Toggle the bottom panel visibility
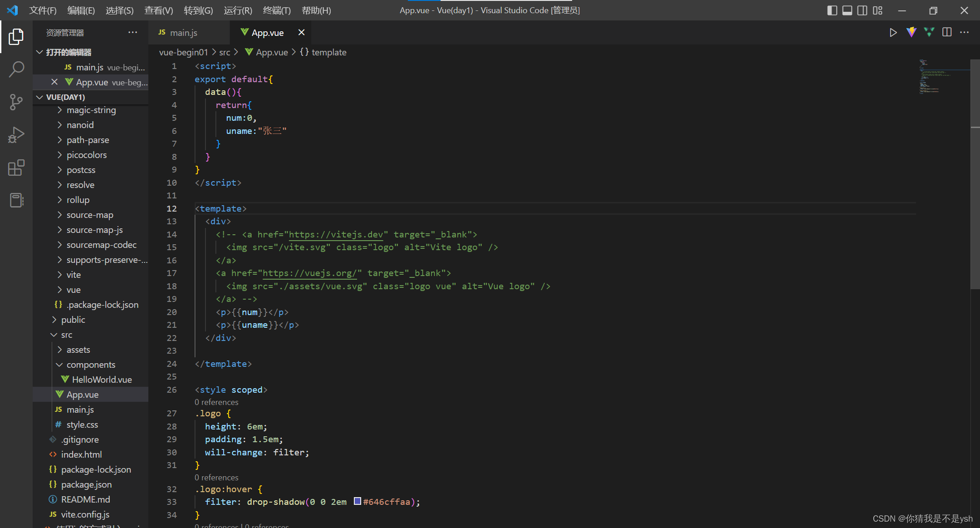This screenshot has height=528, width=980. pos(847,10)
